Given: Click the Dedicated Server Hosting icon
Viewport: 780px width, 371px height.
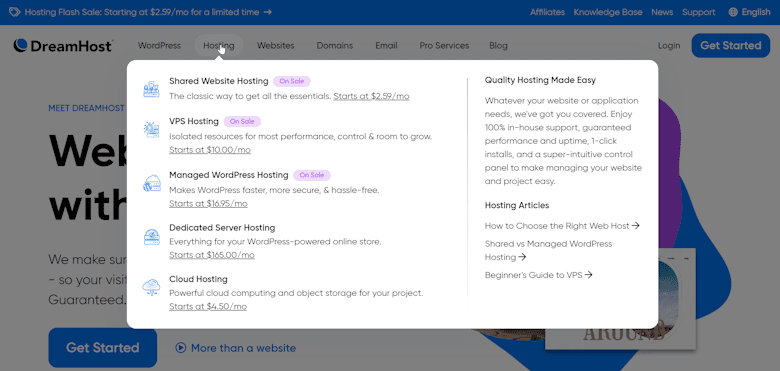Looking at the screenshot, I should 151,236.
